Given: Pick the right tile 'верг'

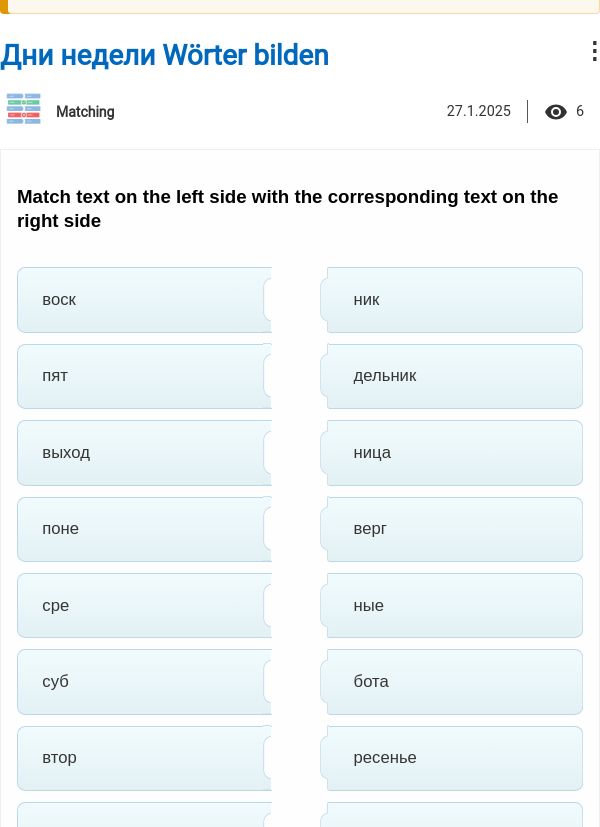Looking at the screenshot, I should pos(451,529).
